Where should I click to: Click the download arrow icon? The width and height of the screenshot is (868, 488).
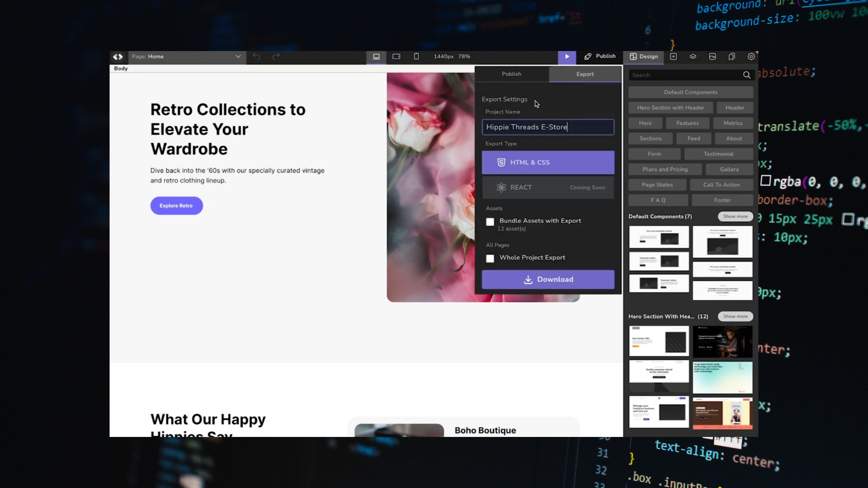[528, 280]
